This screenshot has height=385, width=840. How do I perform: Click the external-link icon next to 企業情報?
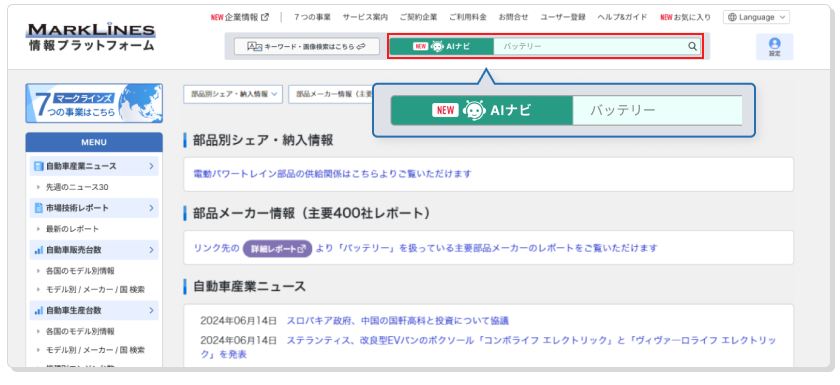(x=265, y=17)
